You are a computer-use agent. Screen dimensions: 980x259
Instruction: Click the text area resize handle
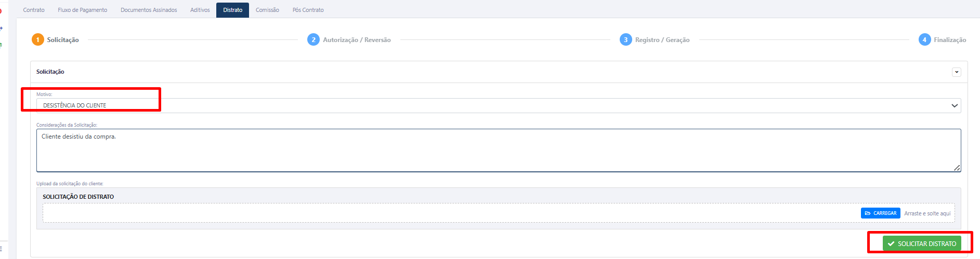coord(957,168)
